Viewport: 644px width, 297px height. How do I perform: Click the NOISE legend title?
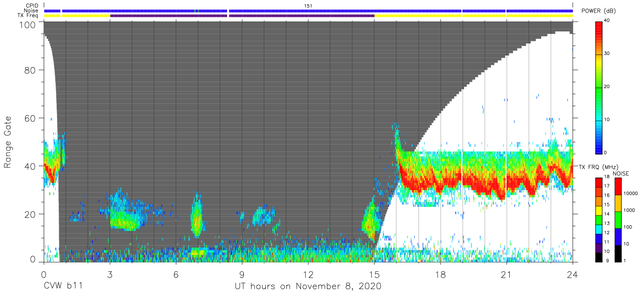point(621,173)
